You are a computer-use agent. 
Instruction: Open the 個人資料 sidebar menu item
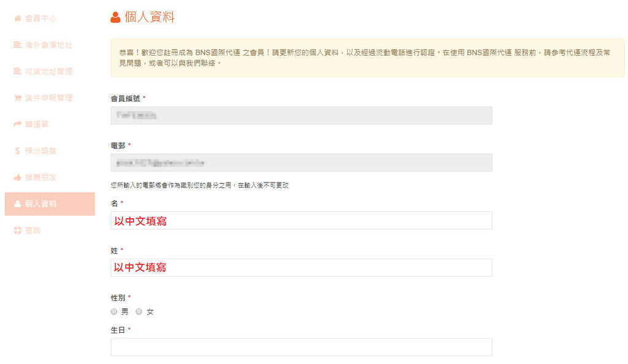(x=40, y=204)
